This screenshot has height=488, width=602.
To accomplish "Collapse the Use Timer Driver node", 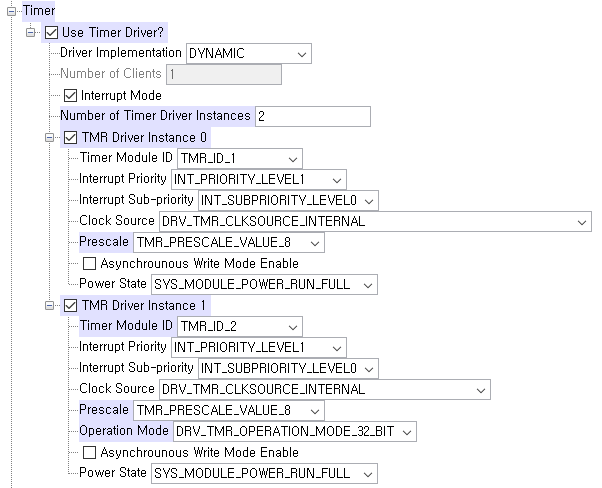I will coord(32,31).
